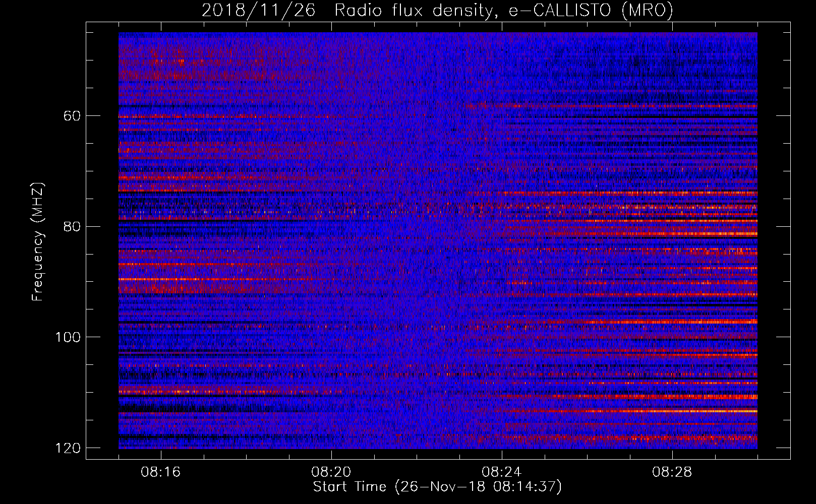Click the time tick label '08:24'
816x504 pixels.
coord(502,472)
